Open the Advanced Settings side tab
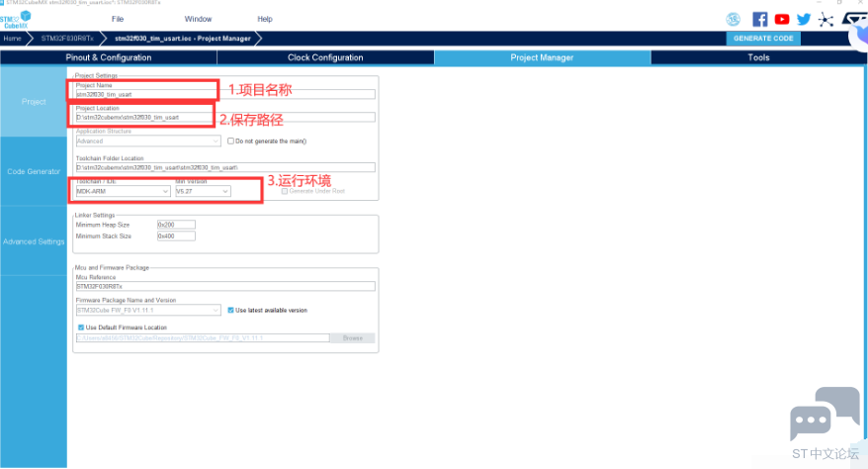The image size is (868, 469). click(34, 241)
